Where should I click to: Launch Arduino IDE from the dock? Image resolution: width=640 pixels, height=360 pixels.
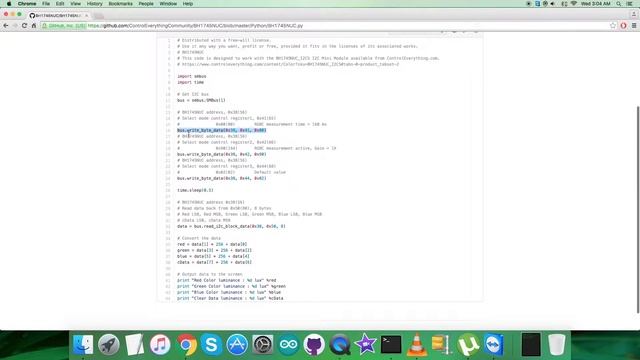point(289,344)
